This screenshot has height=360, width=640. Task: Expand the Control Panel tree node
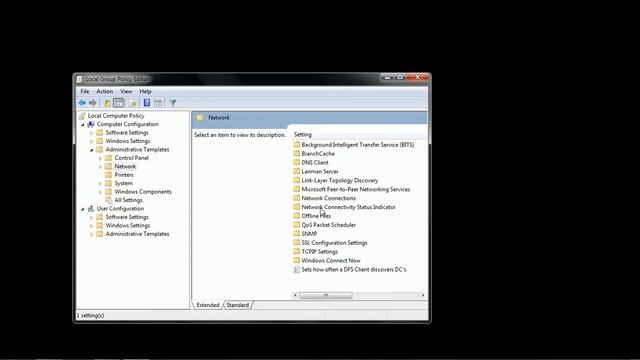pos(100,158)
